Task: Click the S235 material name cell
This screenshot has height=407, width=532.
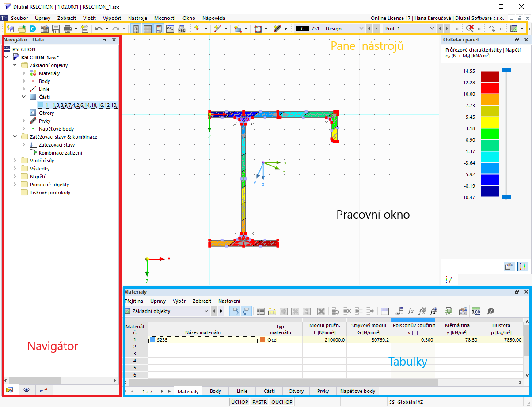Action: tap(203, 340)
